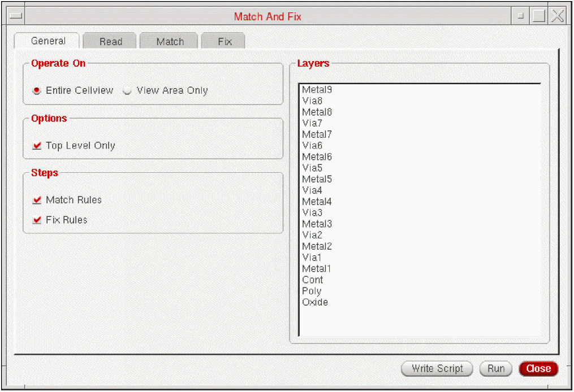Click the Write Script button
Image resolution: width=574 pixels, height=392 pixels.
coord(437,369)
